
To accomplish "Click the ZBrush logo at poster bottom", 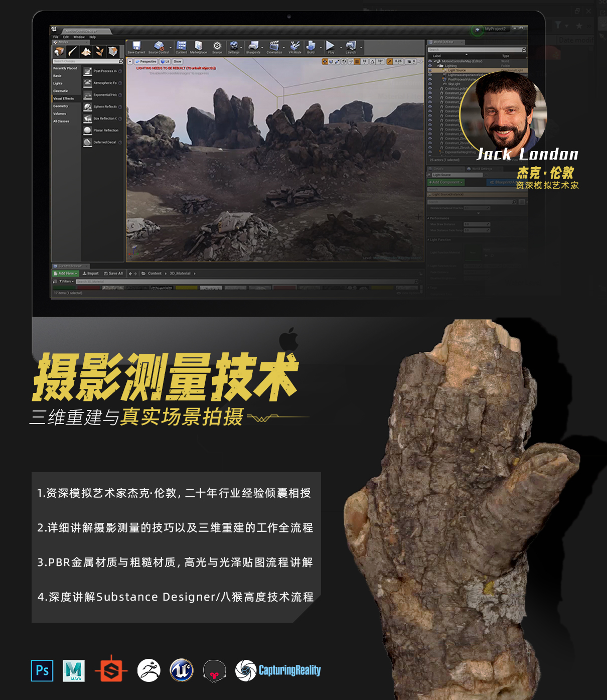I will [149, 670].
